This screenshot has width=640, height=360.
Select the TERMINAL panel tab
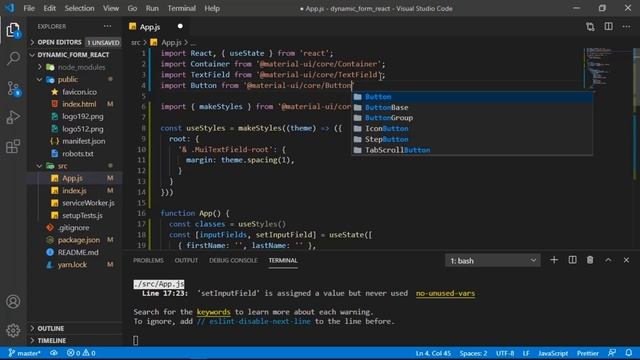(283, 260)
